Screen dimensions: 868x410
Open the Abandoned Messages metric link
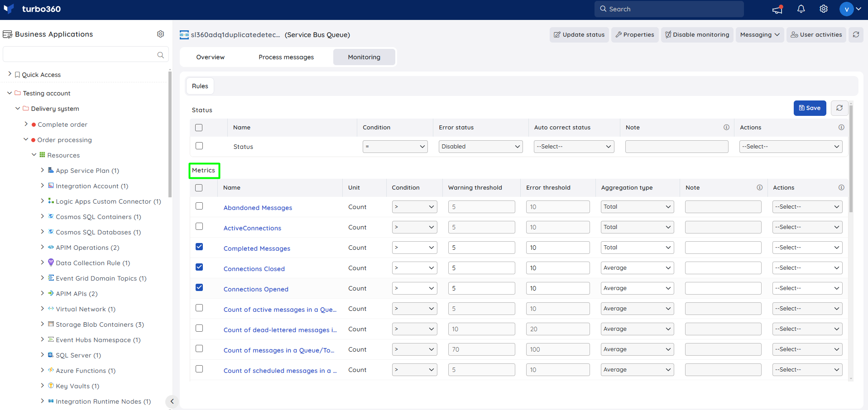[x=258, y=208]
